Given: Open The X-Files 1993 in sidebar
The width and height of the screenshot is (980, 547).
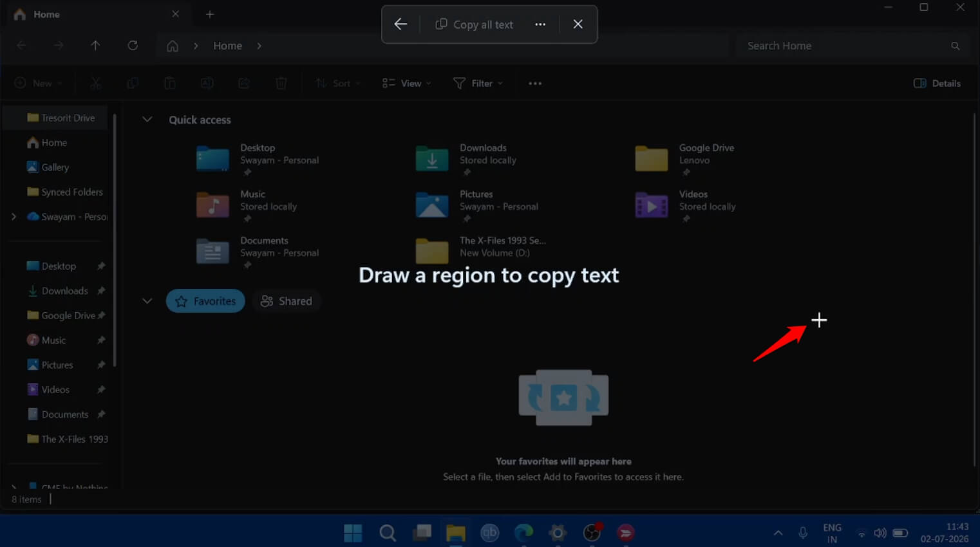Looking at the screenshot, I should click(x=68, y=439).
